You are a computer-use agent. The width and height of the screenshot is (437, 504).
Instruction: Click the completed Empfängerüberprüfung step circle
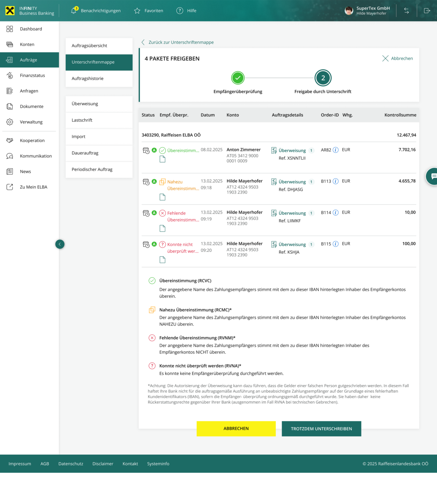pos(238,78)
